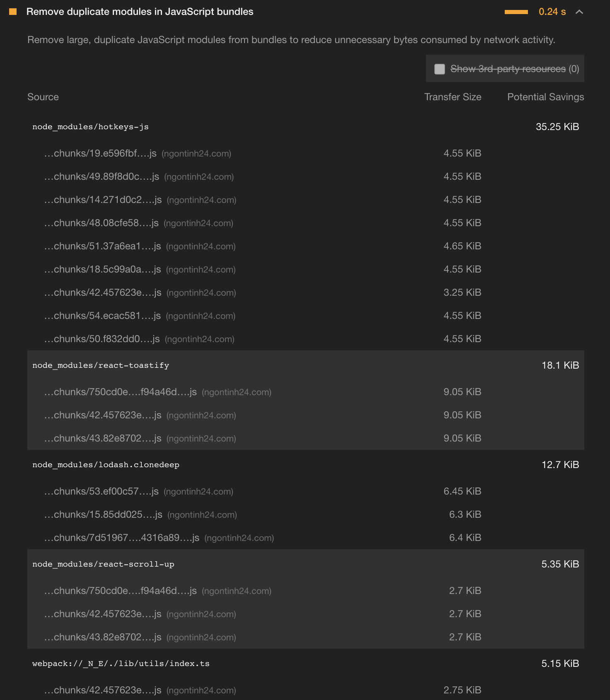Image resolution: width=610 pixels, height=700 pixels.
Task: Open chunks/19.e596fbf js link under hotkeys-js
Action: [101, 153]
